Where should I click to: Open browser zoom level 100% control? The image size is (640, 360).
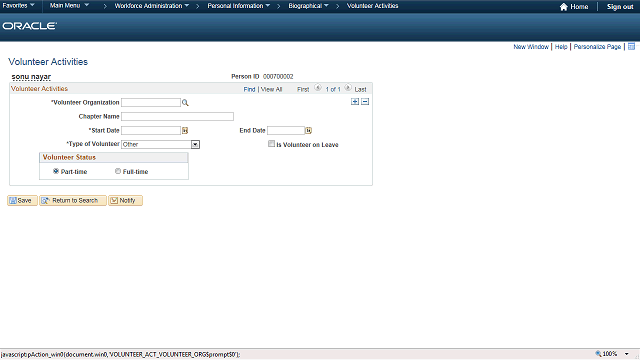pos(606,354)
